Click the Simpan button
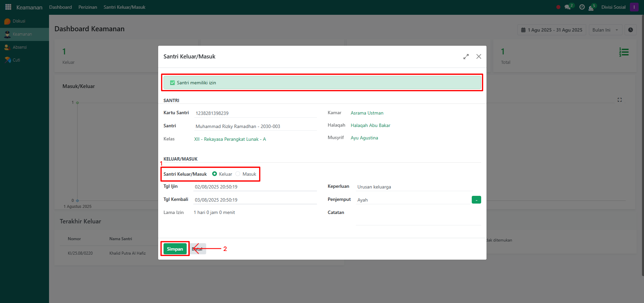The height and width of the screenshot is (303, 644). [x=175, y=249]
